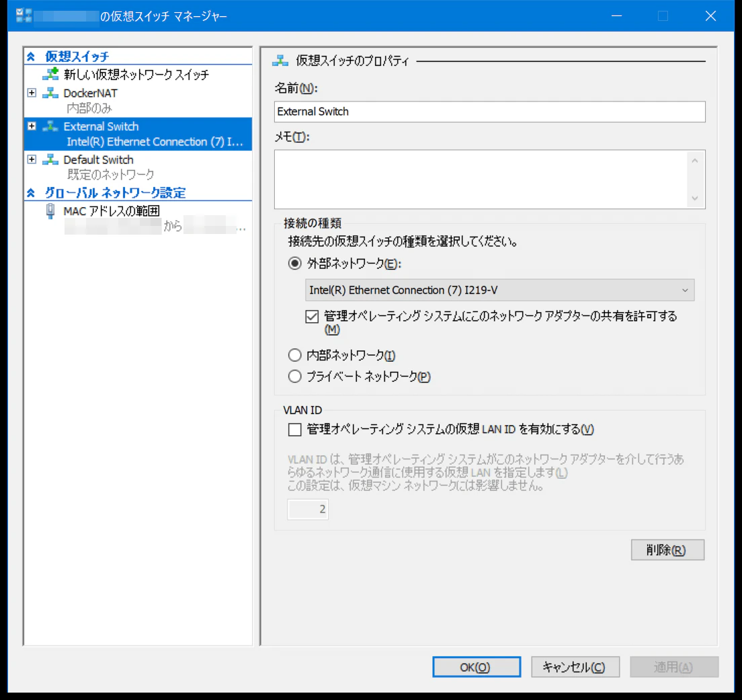The width and height of the screenshot is (742, 700).
Task: Click the キャンセル button
Action: click(x=575, y=667)
